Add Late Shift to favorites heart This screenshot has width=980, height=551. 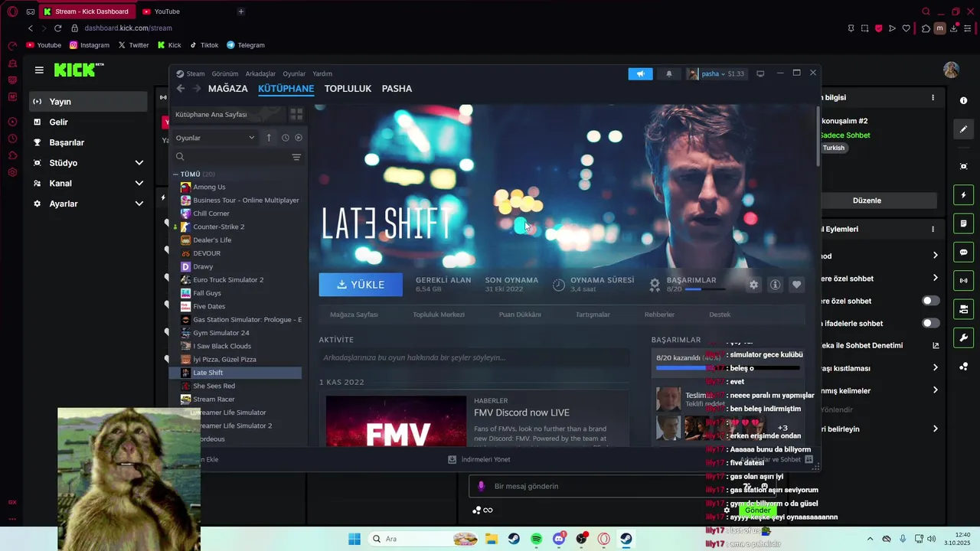click(x=796, y=285)
